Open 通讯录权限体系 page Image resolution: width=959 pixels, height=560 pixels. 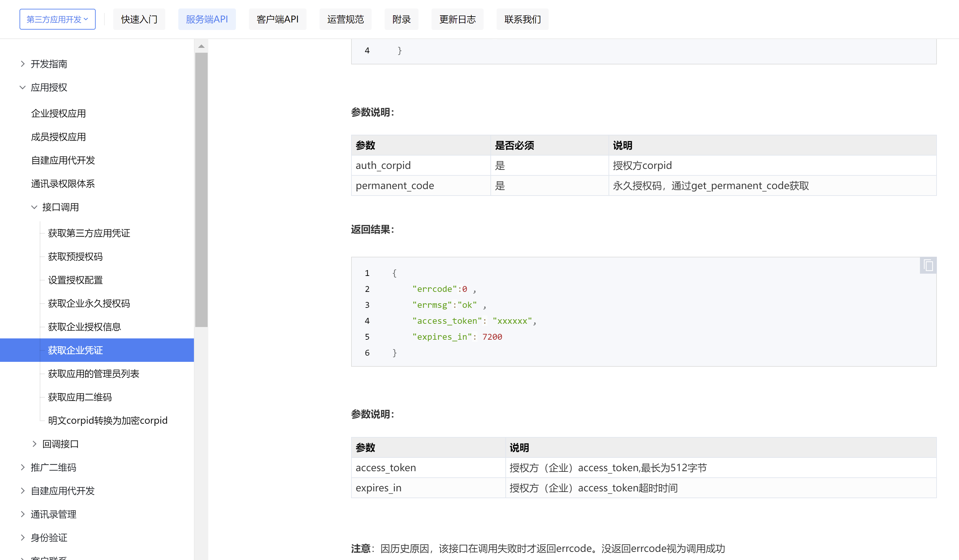(63, 184)
